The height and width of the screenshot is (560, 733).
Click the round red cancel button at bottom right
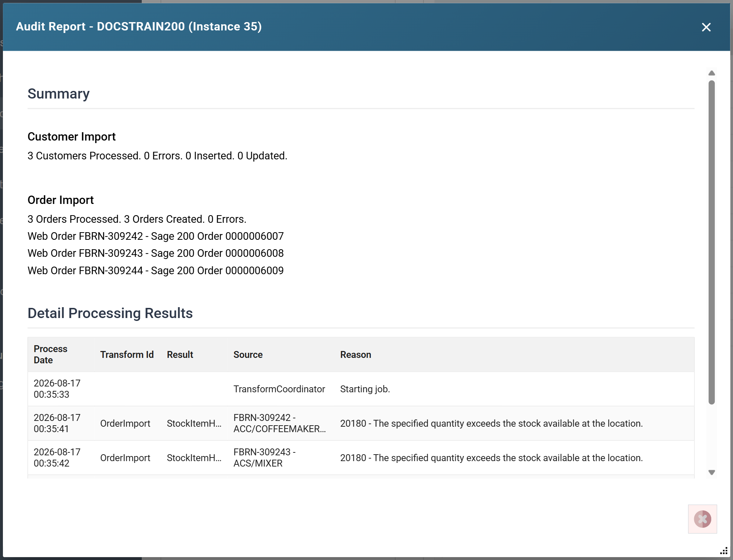tap(702, 519)
